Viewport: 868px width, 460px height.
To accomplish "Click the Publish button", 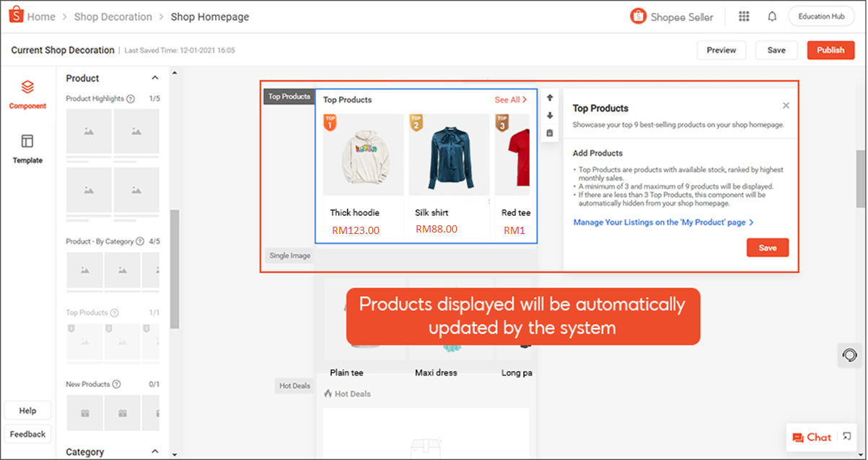I will [x=830, y=50].
